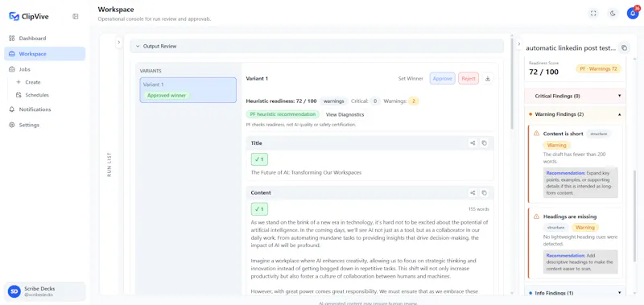
Task: Select Variant 1 card in Variants list
Action: (188, 90)
